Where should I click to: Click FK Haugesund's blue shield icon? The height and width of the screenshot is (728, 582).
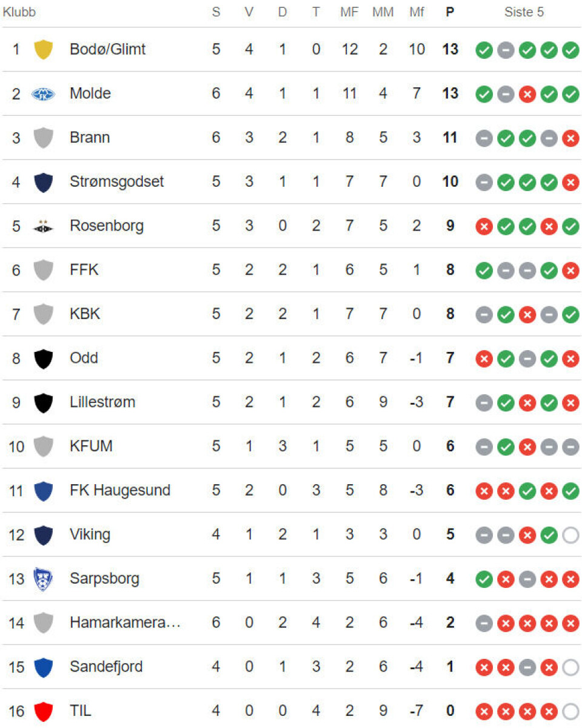coord(43,491)
